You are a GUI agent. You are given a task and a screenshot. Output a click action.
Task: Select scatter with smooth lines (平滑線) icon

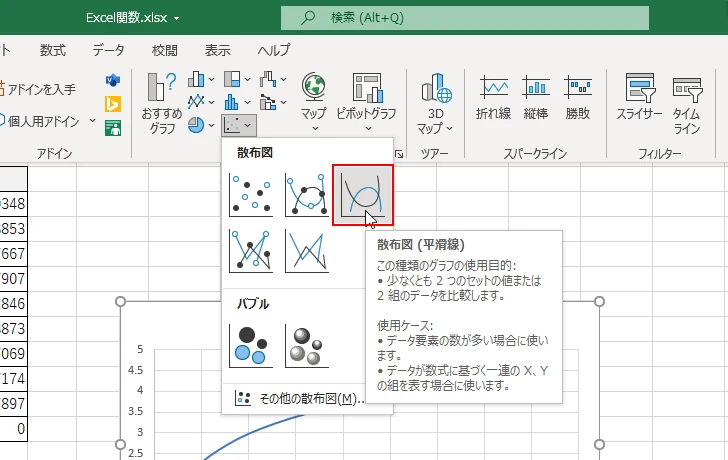pyautogui.click(x=363, y=195)
